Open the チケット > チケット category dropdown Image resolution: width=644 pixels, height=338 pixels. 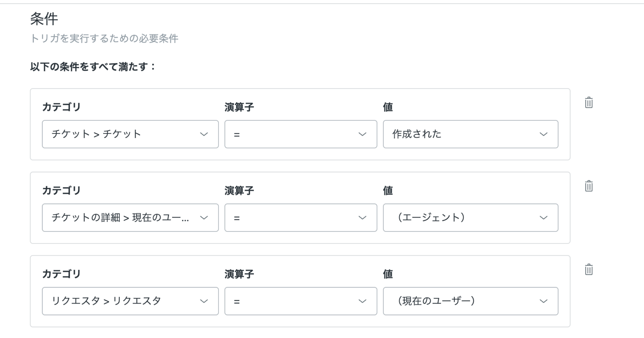(x=130, y=134)
